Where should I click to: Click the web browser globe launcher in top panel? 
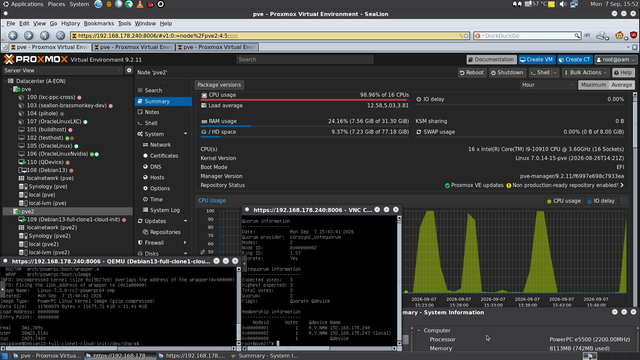[98, 4]
